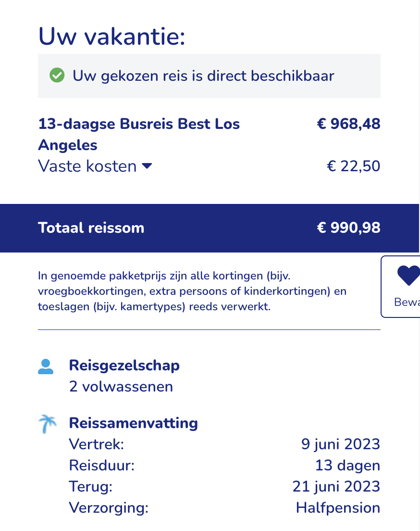
Task: Click the heart save icon
Action: (x=408, y=275)
